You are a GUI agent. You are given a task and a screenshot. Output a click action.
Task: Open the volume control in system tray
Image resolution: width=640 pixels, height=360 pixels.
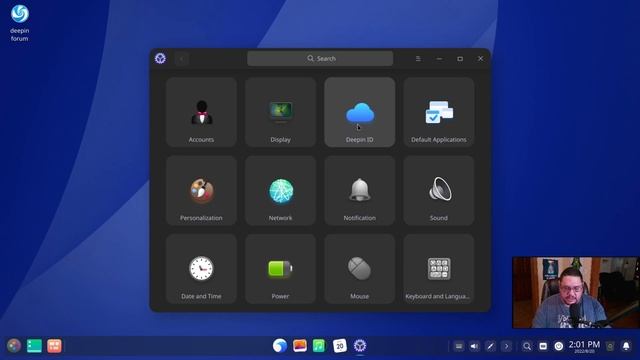474,346
